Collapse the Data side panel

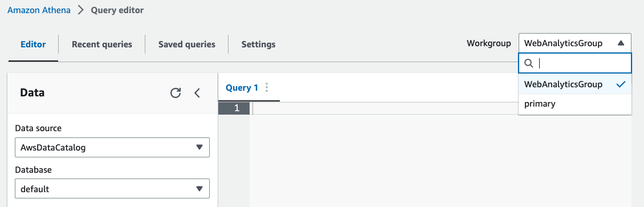[x=197, y=93]
